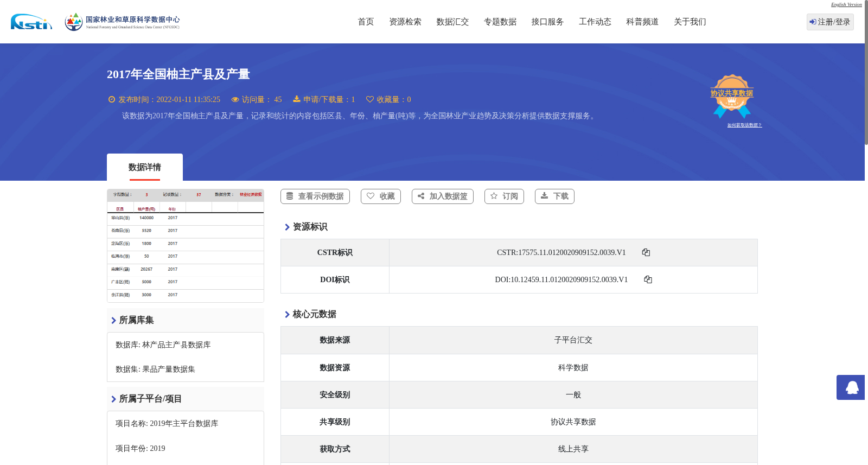Click the 协议共享数据 sharing level cell
Viewport: 868px width, 465px height.
(x=573, y=422)
